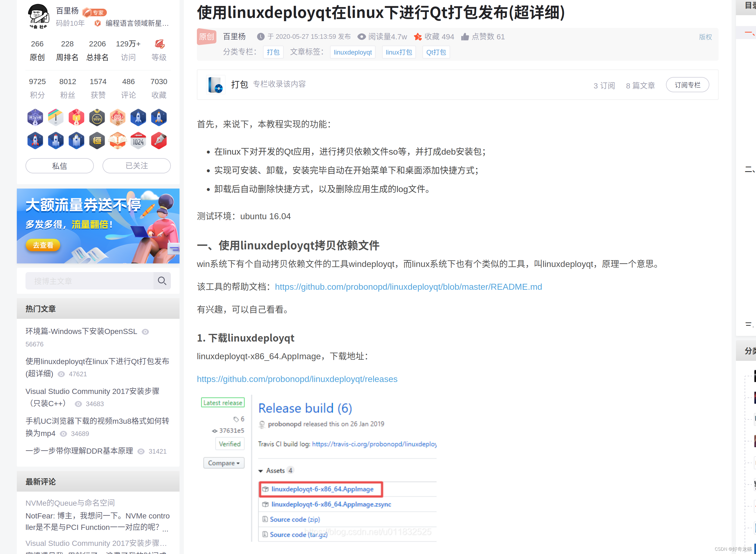The height and width of the screenshot is (554, 756).
Task: Click the 1024 medal badge
Action: (138, 141)
